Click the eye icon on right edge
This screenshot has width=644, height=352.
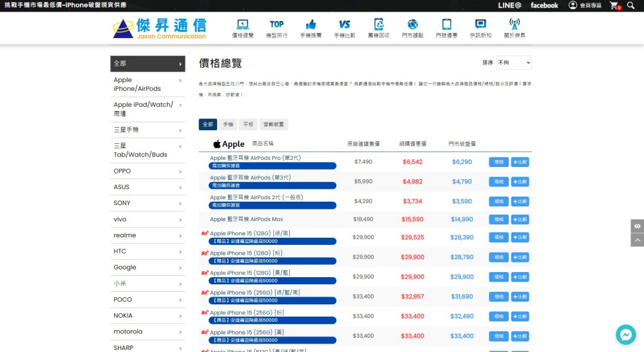tap(637, 226)
